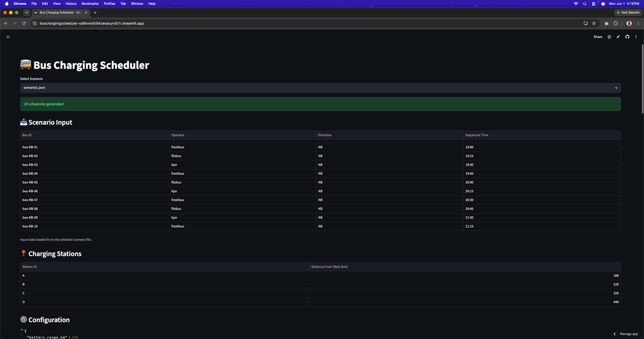Click the Station ID column header
The image size is (644, 339).
pos(165,267)
